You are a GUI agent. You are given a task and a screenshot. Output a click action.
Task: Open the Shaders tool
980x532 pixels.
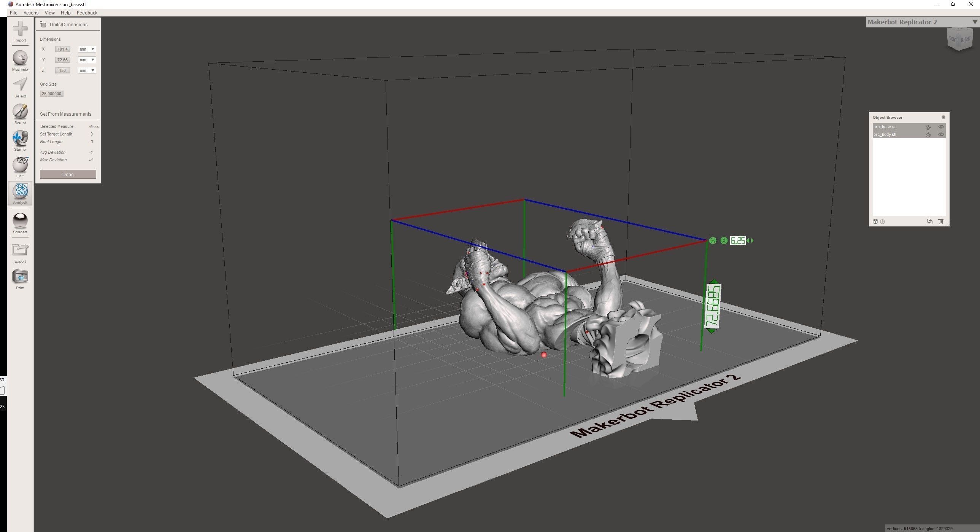tap(20, 223)
